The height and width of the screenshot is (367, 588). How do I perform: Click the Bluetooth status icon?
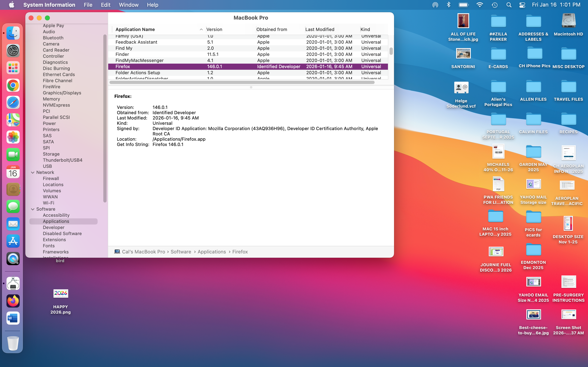[449, 5]
